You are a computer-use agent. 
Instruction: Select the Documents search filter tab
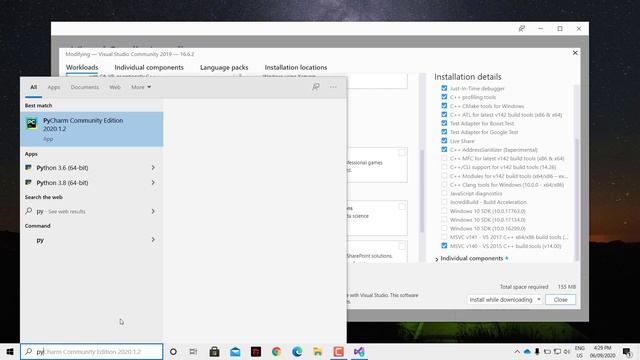coord(84,87)
